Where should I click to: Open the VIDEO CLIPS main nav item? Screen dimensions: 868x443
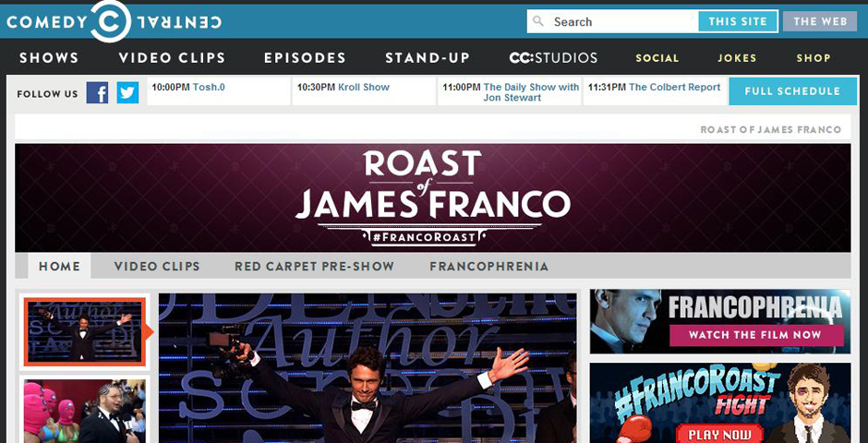tap(172, 58)
